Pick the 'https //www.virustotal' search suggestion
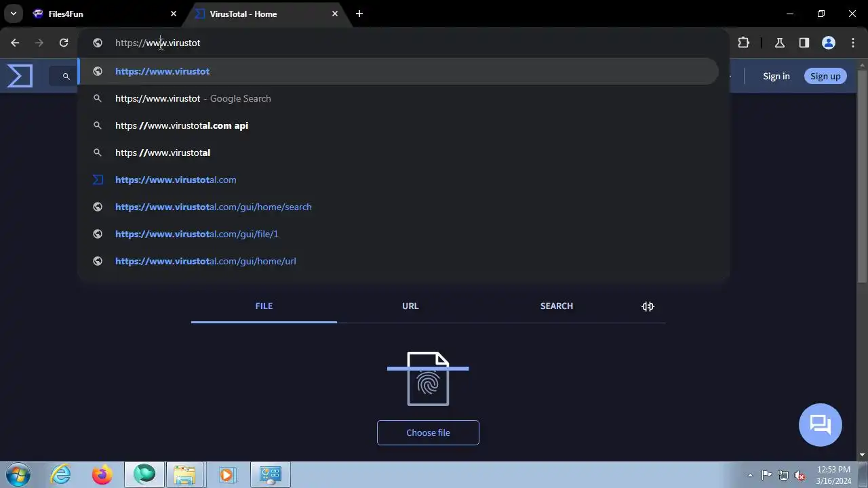Viewport: 868px width, 488px height. [398, 152]
